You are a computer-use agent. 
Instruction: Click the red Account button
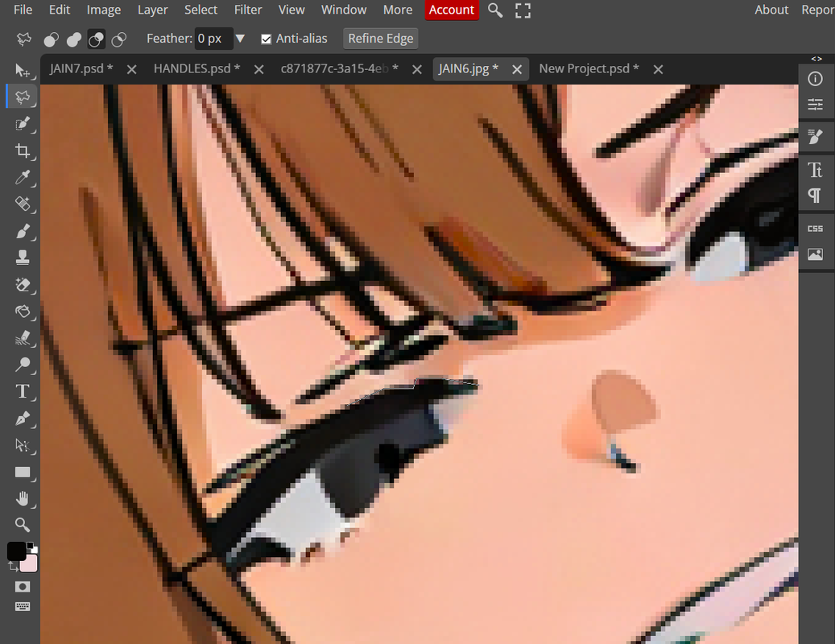(452, 10)
